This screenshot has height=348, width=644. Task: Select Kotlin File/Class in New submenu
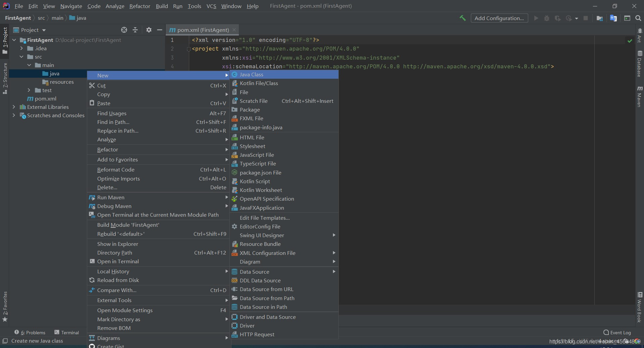(x=284, y=83)
